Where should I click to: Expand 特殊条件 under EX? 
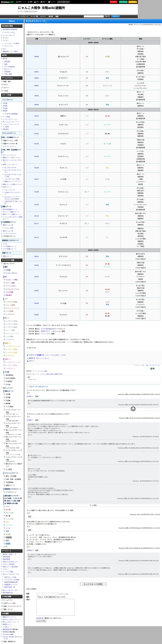pyautogui.click(x=4, y=295)
